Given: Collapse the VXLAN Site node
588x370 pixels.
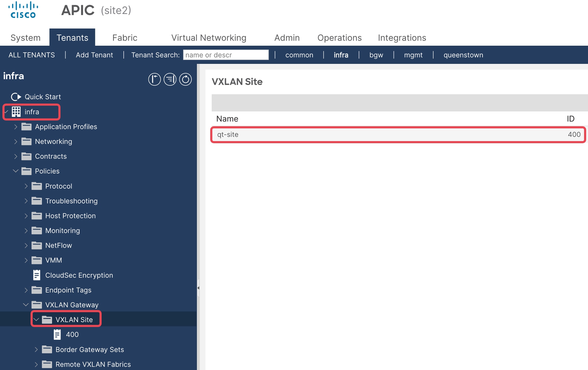Looking at the screenshot, I should tap(36, 319).
